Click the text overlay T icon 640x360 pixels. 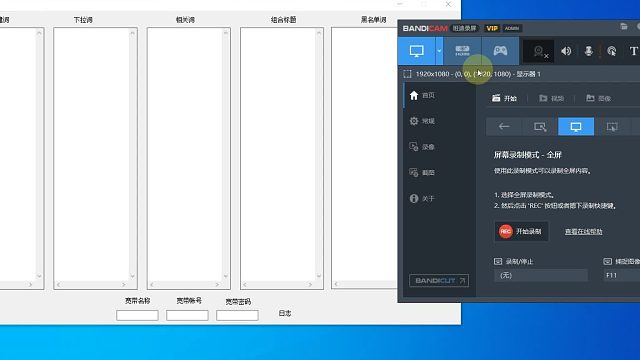coord(633,51)
